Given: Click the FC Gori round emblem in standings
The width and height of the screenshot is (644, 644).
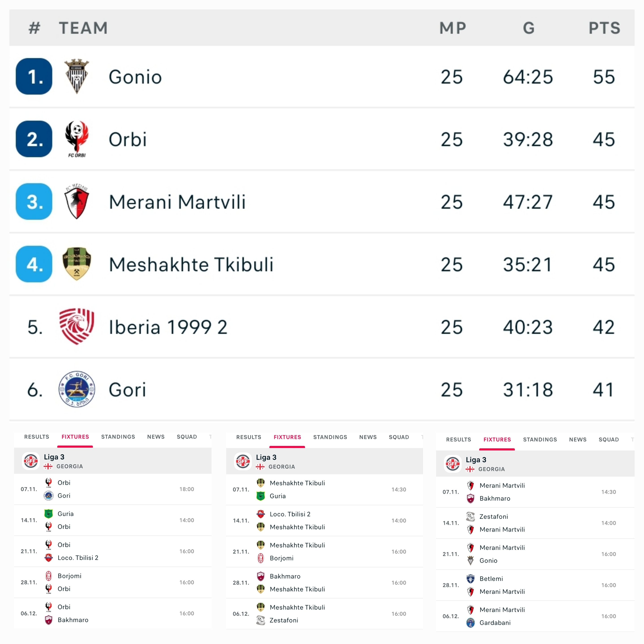Looking at the screenshot, I should [x=77, y=389].
